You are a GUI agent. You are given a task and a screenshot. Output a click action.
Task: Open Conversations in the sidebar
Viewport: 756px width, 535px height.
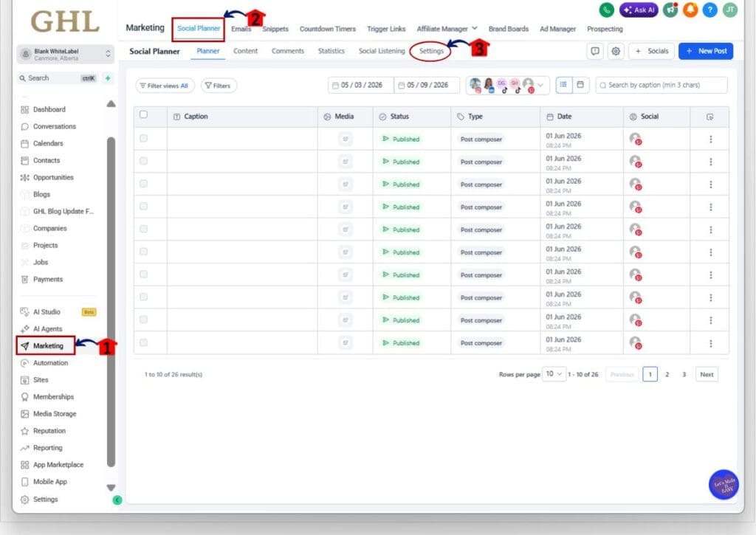coord(55,126)
